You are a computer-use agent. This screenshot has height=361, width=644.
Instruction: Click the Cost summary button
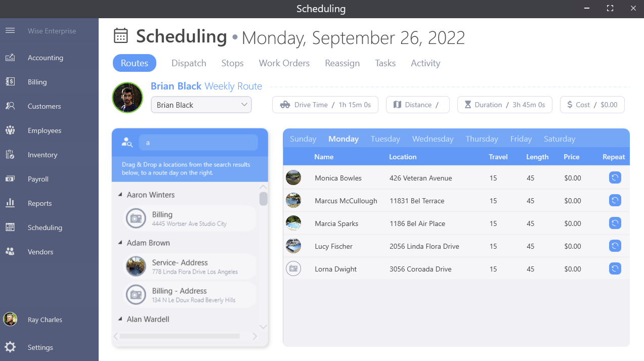coord(592,105)
